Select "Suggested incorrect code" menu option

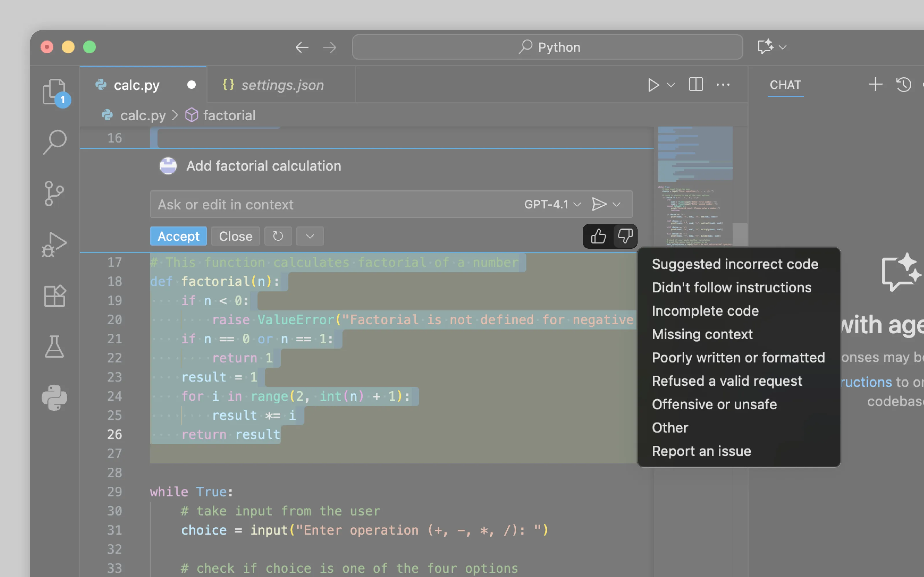click(x=735, y=264)
